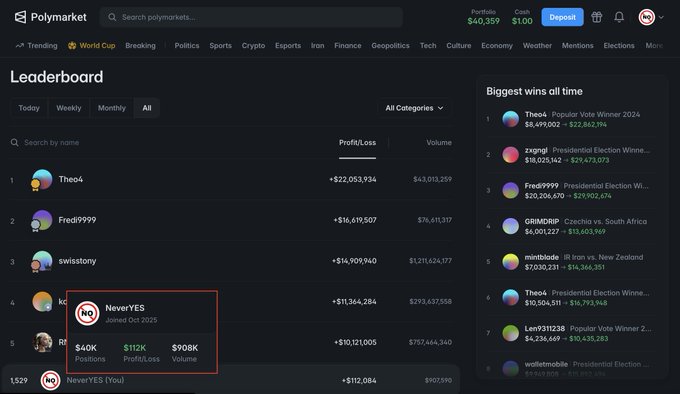The image size is (680, 394).
Task: Click the Trending arrow icon
Action: click(x=20, y=46)
